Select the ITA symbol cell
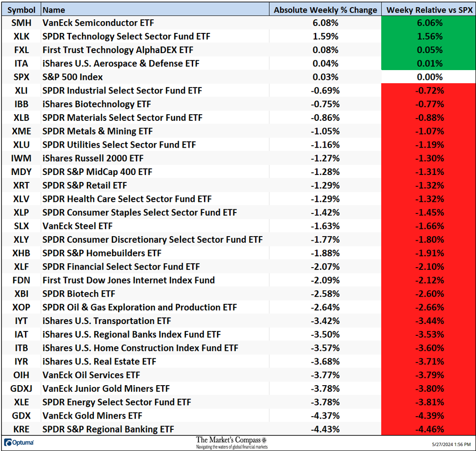Viewport: 476px width, 451px height. click(x=21, y=63)
